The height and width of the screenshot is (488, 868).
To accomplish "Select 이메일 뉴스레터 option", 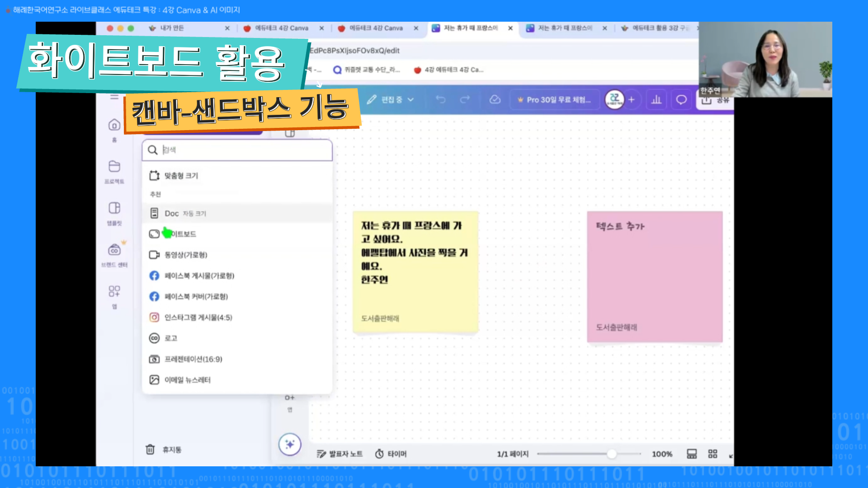I will click(237, 380).
